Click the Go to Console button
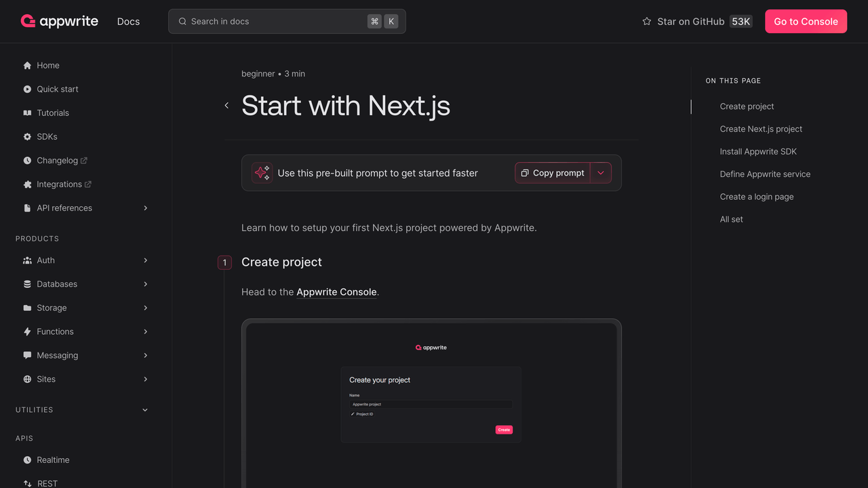868x488 pixels. (x=806, y=21)
